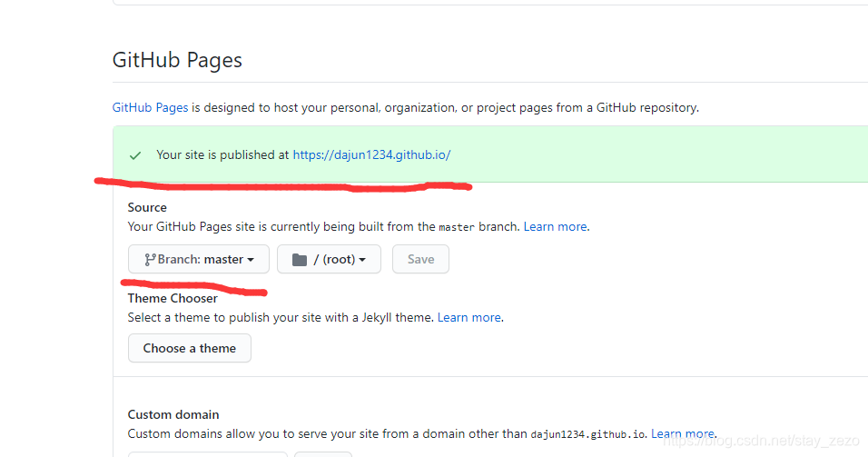Open Learn more link under Custom domain

tap(683, 433)
